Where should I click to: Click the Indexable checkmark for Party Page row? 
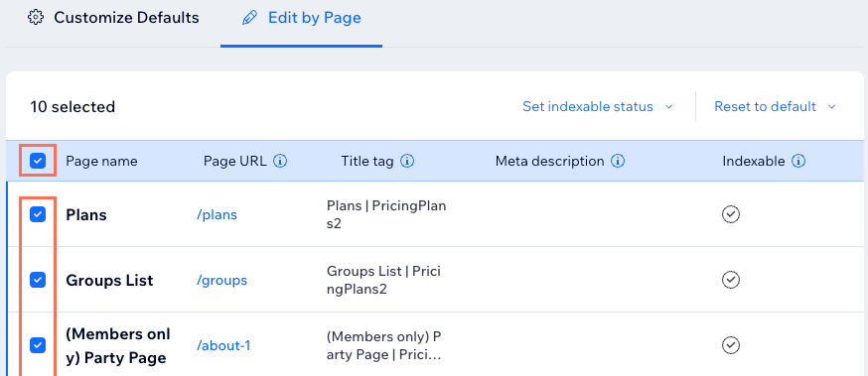pyautogui.click(x=731, y=345)
